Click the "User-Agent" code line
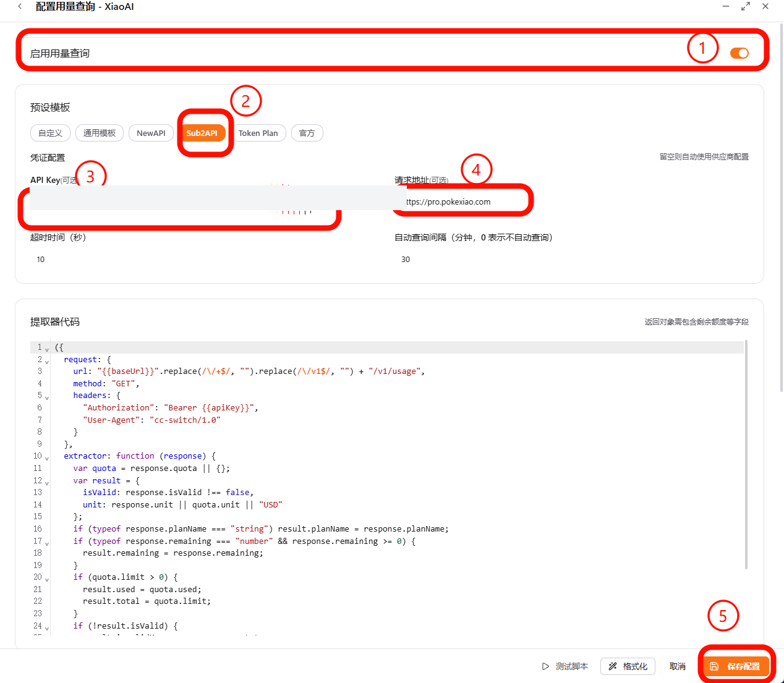The width and height of the screenshot is (784, 683). (151, 420)
